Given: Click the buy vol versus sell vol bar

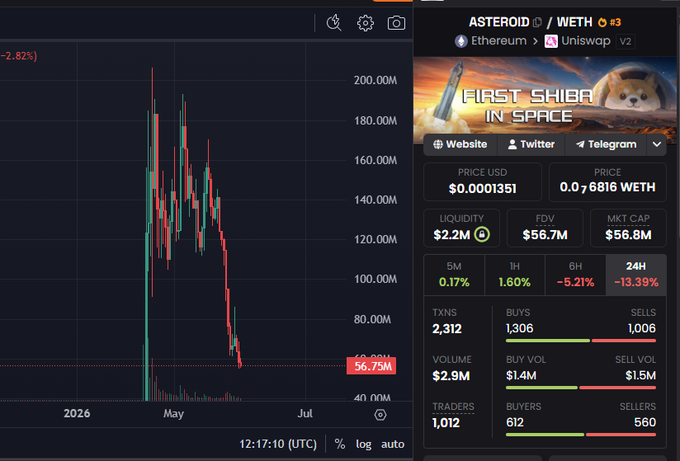Looking at the screenshot, I should point(581,388).
